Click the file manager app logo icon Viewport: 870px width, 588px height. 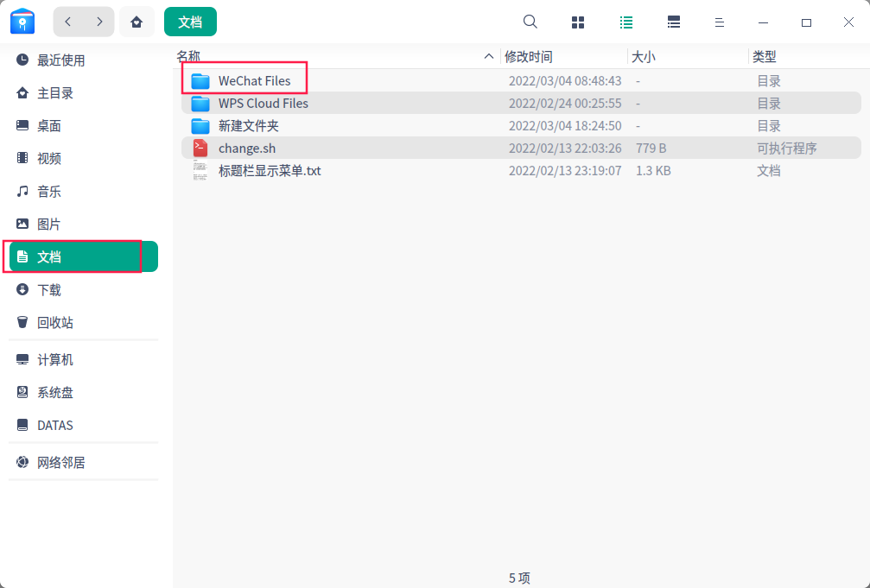click(x=22, y=21)
